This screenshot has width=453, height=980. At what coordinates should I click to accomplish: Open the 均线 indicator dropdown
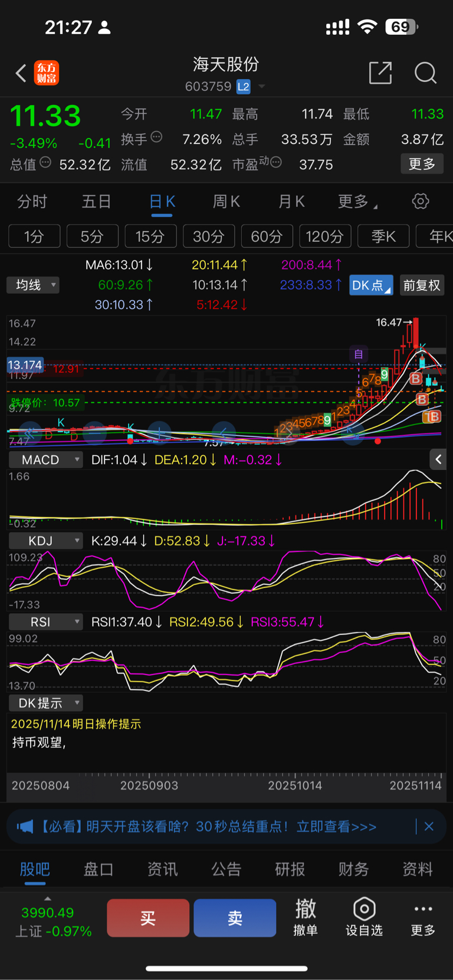(33, 285)
